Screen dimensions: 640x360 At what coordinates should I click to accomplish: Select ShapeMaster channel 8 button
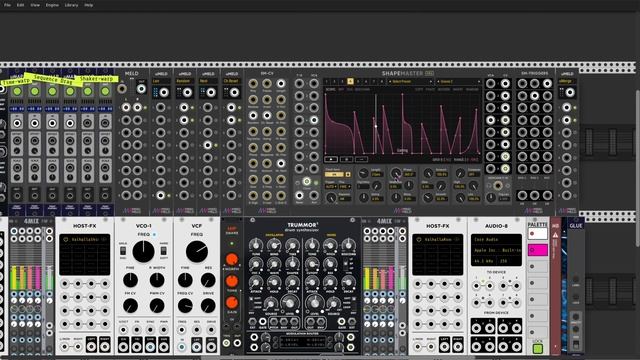click(382, 82)
